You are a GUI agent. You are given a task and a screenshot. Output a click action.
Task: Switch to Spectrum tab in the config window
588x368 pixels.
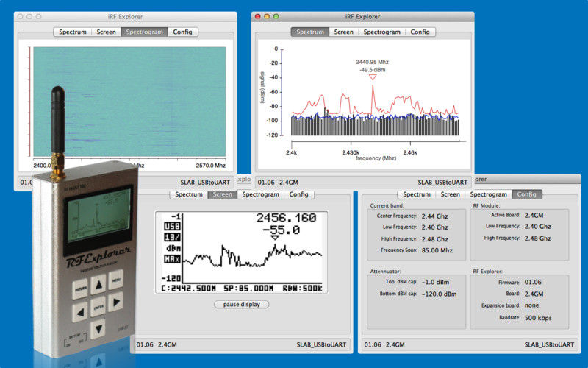tap(417, 194)
